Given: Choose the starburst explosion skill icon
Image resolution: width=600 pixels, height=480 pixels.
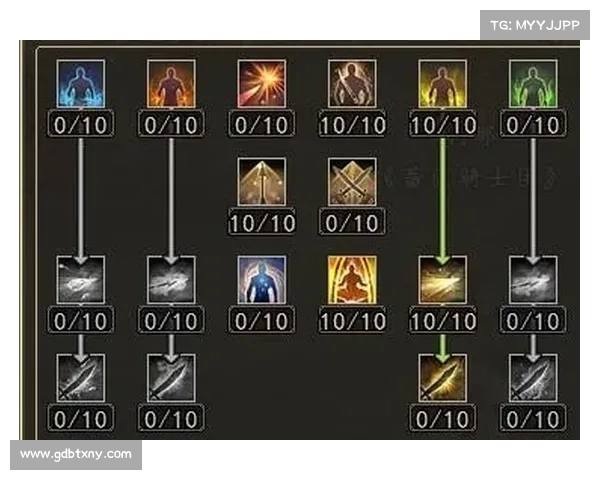Looking at the screenshot, I should (262, 84).
